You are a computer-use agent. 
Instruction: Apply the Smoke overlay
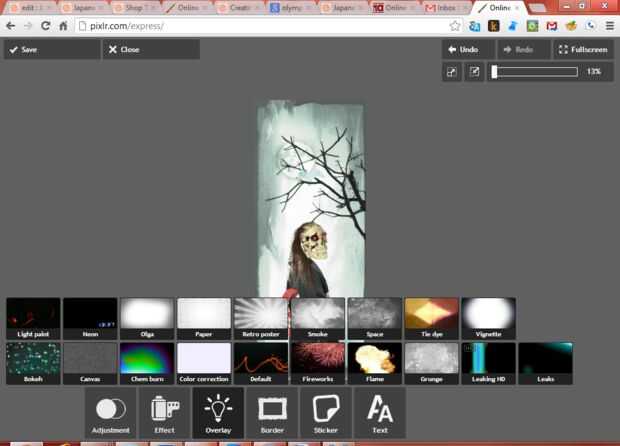tap(318, 319)
